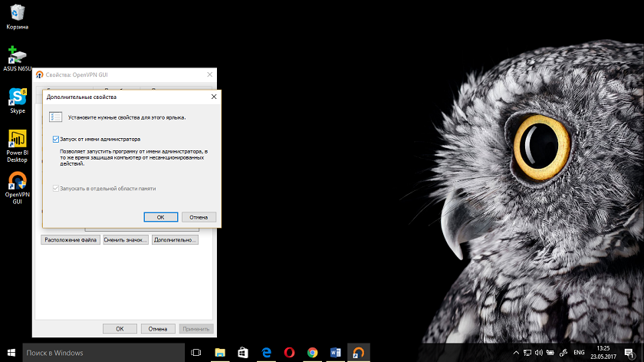Close the Дополнительные свойства dialog
Screen dimensions: 644x362
pos(214,97)
